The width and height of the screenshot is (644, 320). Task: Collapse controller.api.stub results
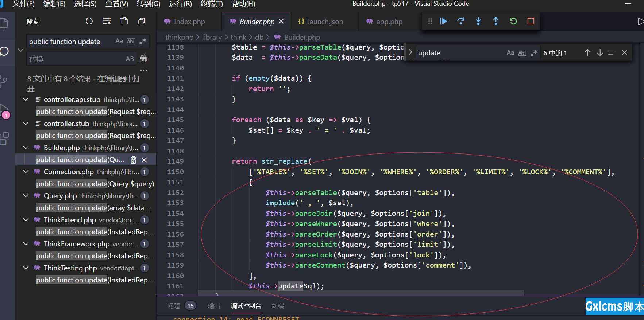pos(26,99)
